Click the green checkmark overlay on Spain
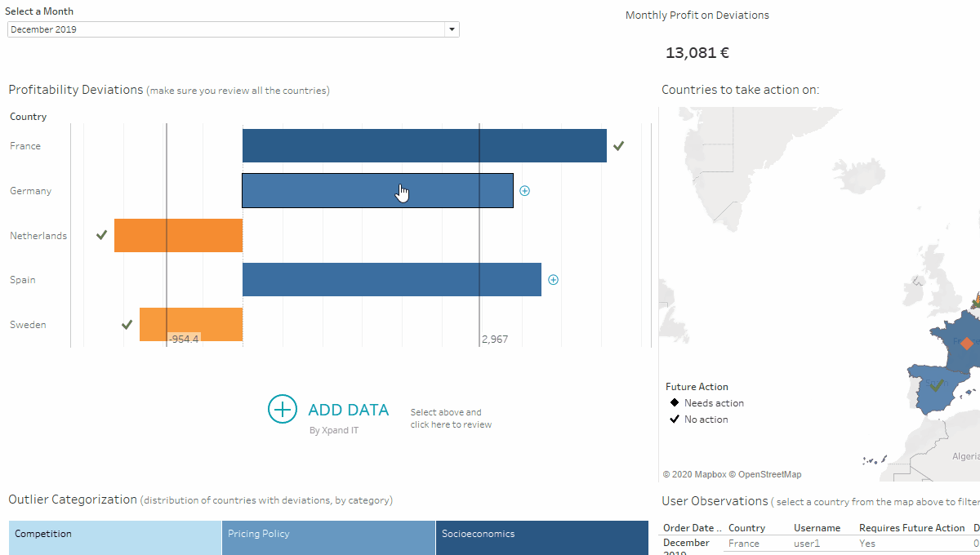This screenshot has height=555, width=980. point(937,384)
